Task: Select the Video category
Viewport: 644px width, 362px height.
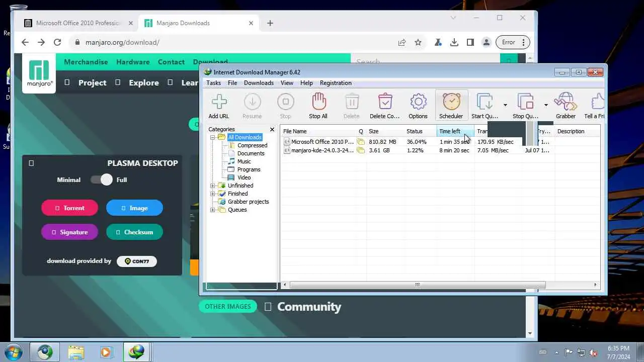Action: [244, 177]
